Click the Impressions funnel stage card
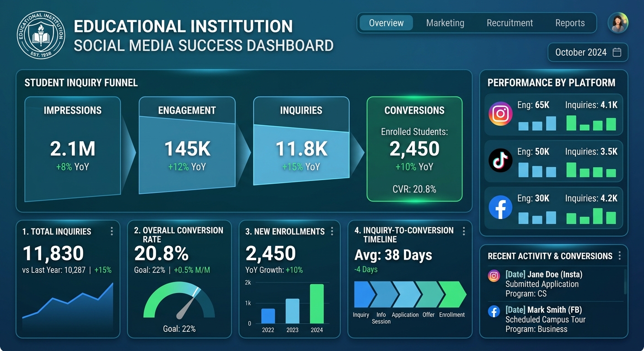 [72, 149]
